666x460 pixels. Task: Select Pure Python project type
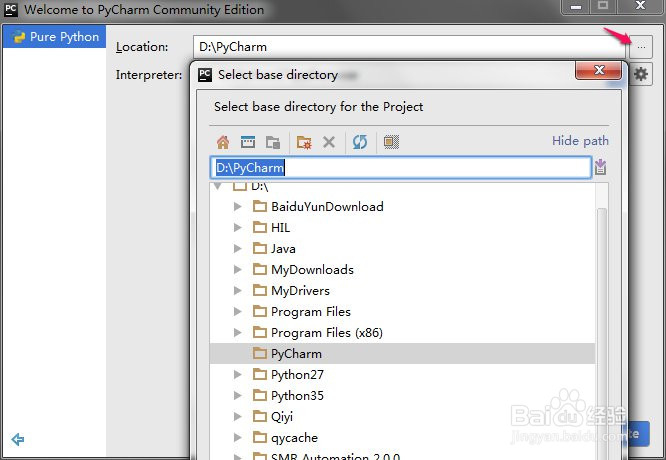click(54, 37)
